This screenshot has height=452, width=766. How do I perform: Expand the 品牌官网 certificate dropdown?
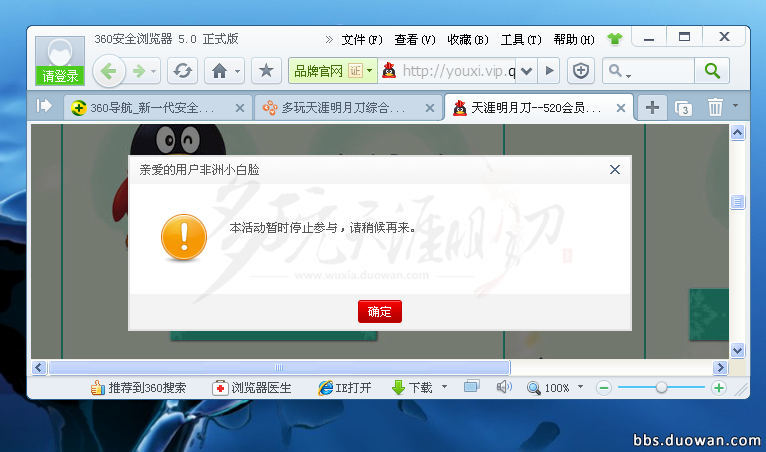click(x=370, y=71)
